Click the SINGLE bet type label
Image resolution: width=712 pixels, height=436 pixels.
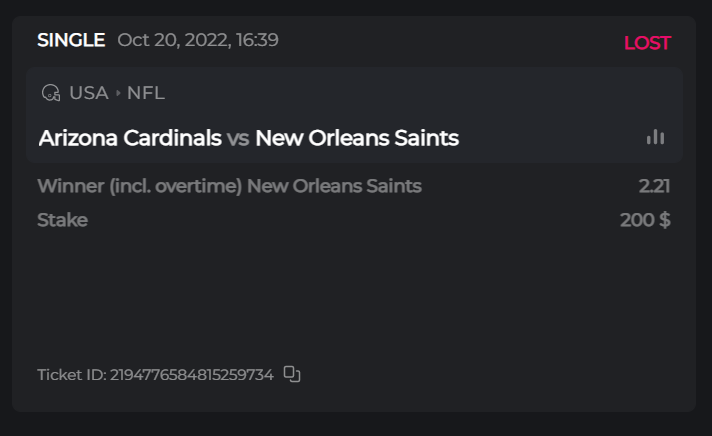click(x=71, y=40)
